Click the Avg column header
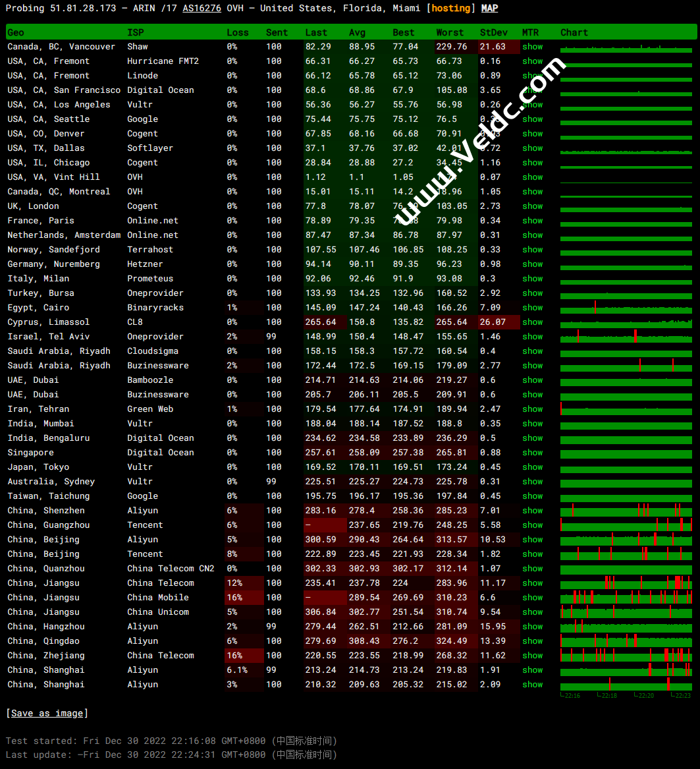The image size is (700, 769). (357, 32)
